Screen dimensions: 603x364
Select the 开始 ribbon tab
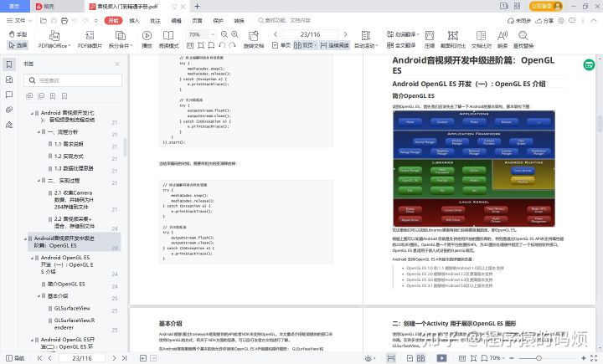coord(113,20)
